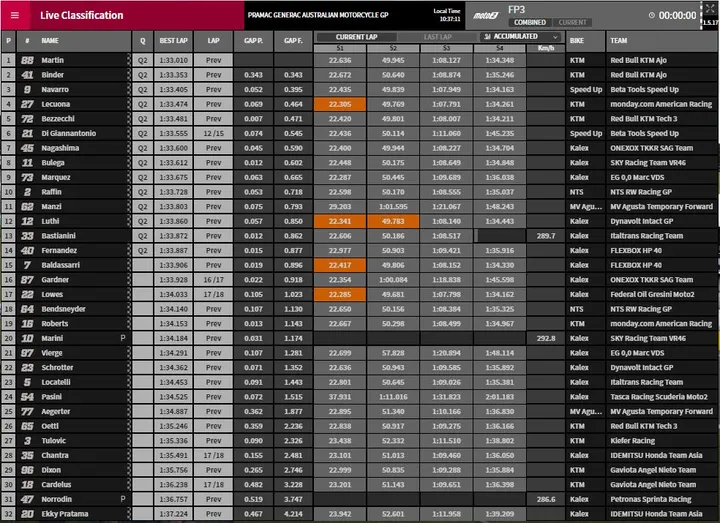Select rider name Martin
This screenshot has width=720, height=523.
[x=52, y=60]
